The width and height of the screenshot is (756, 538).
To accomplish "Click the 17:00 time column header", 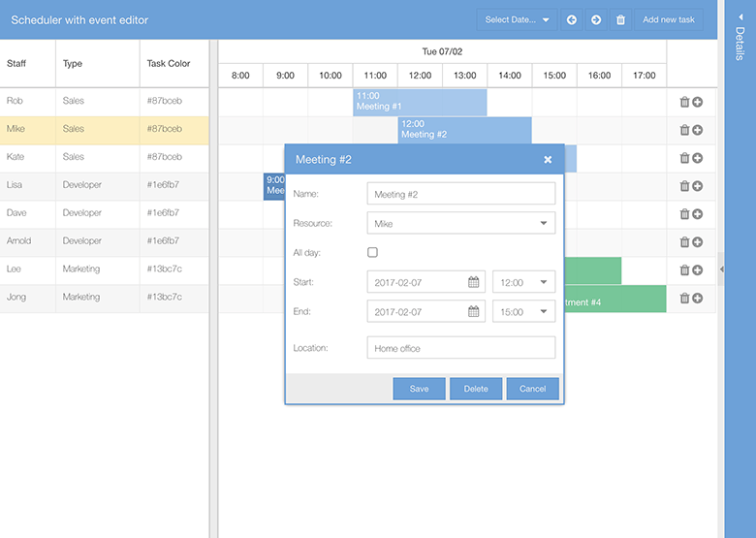I will coord(645,76).
